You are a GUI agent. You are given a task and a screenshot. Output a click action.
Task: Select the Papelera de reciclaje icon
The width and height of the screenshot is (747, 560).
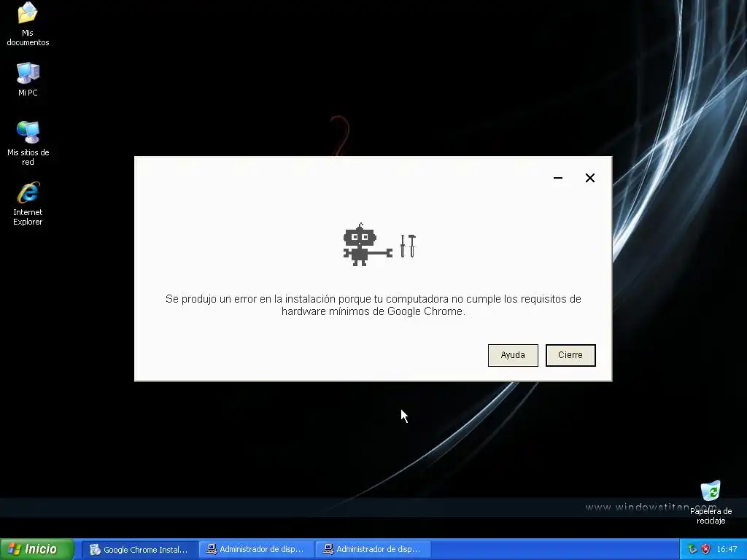711,502
